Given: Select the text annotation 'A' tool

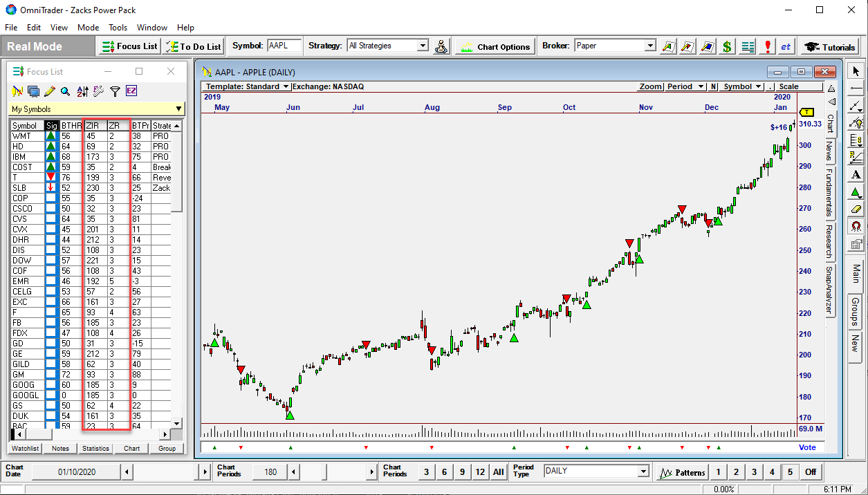Looking at the screenshot, I should coord(856,174).
